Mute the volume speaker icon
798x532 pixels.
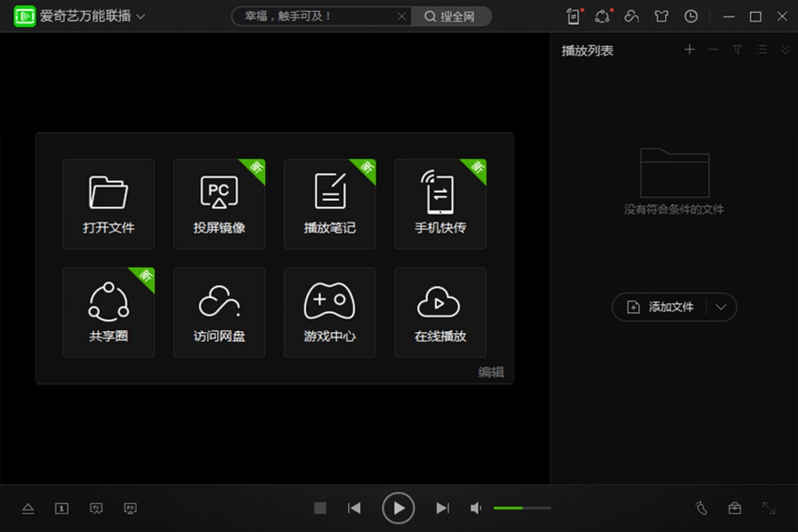[476, 508]
